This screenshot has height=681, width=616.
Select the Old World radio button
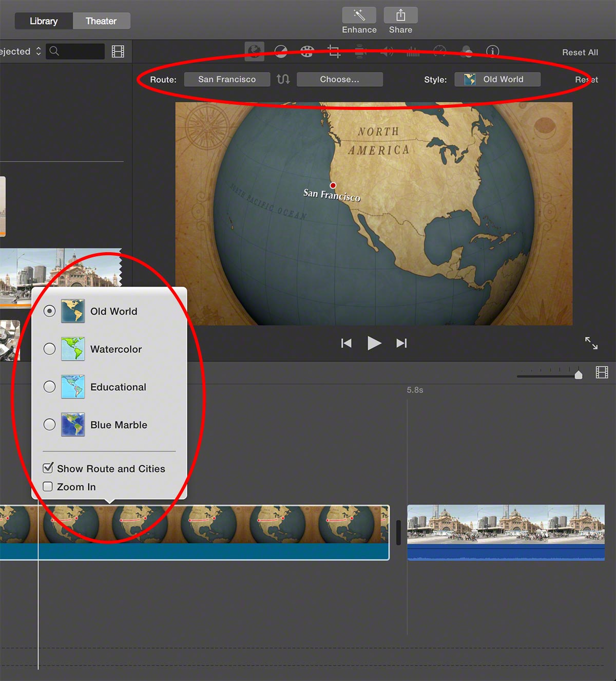tap(49, 311)
